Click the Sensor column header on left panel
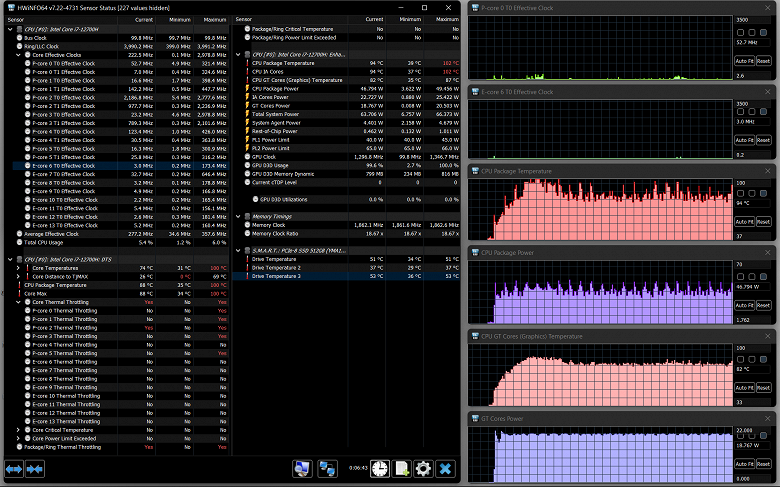This screenshot has width=780, height=487. (x=18, y=19)
